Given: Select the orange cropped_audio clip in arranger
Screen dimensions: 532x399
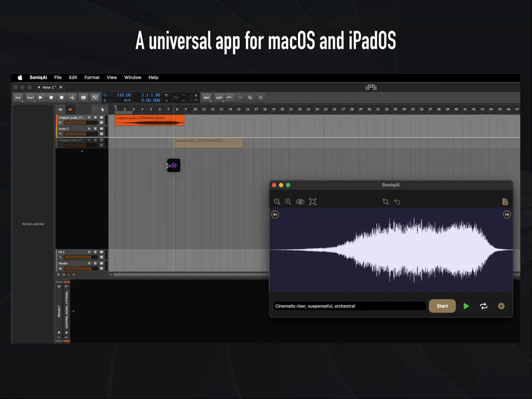Looking at the screenshot, I should pyautogui.click(x=150, y=120).
